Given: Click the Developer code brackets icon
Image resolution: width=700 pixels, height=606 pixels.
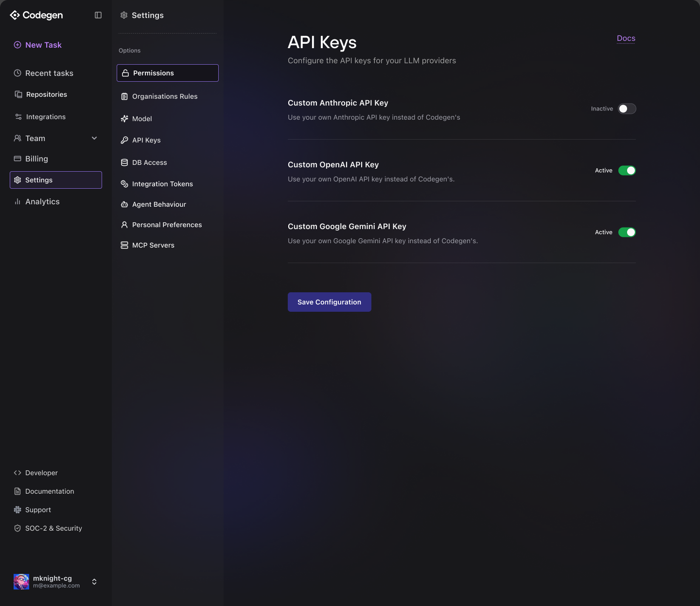Looking at the screenshot, I should pos(17,473).
